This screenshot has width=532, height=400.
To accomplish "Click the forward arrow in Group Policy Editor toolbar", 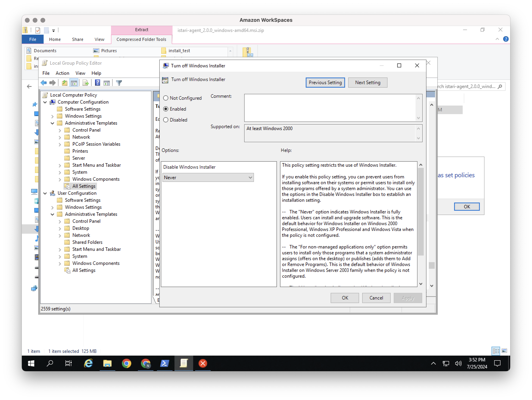I will click(53, 83).
